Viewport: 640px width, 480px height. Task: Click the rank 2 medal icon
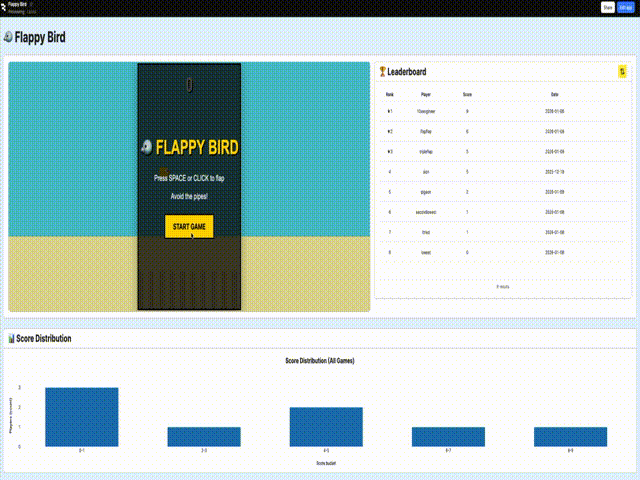coord(390,131)
